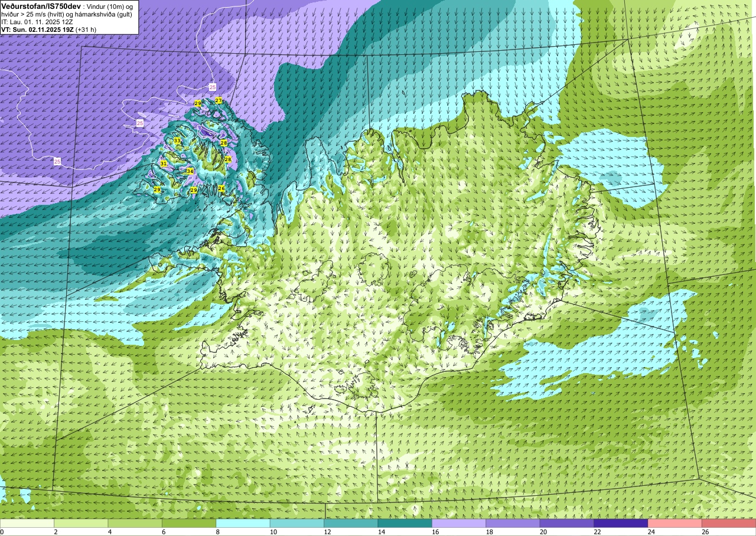Select the yellow gust label 31
The image size is (756, 536).
coord(164,164)
